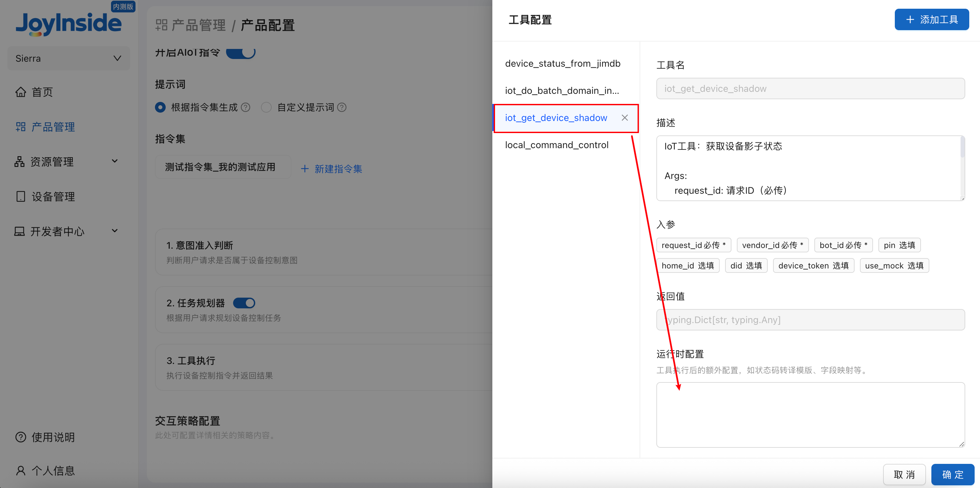Click the 资源管理 hierarchy icon
This screenshot has height=488, width=980.
[x=19, y=162]
